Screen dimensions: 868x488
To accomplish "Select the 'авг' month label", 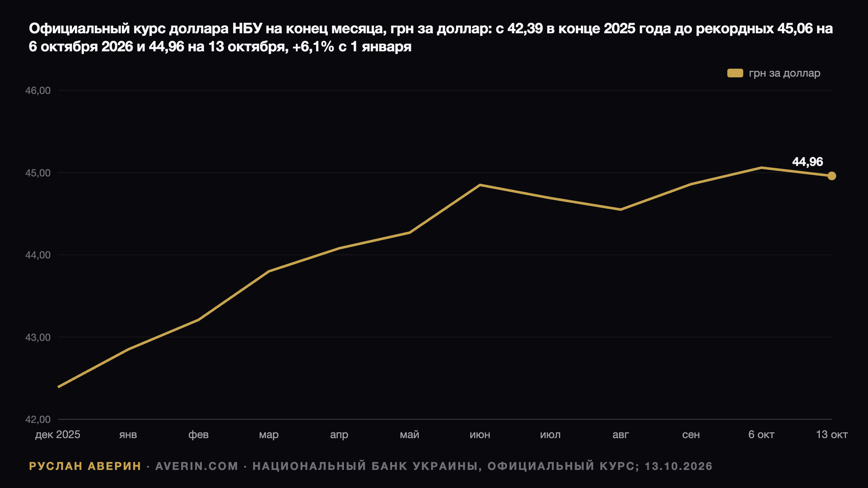I will pyautogui.click(x=621, y=435).
